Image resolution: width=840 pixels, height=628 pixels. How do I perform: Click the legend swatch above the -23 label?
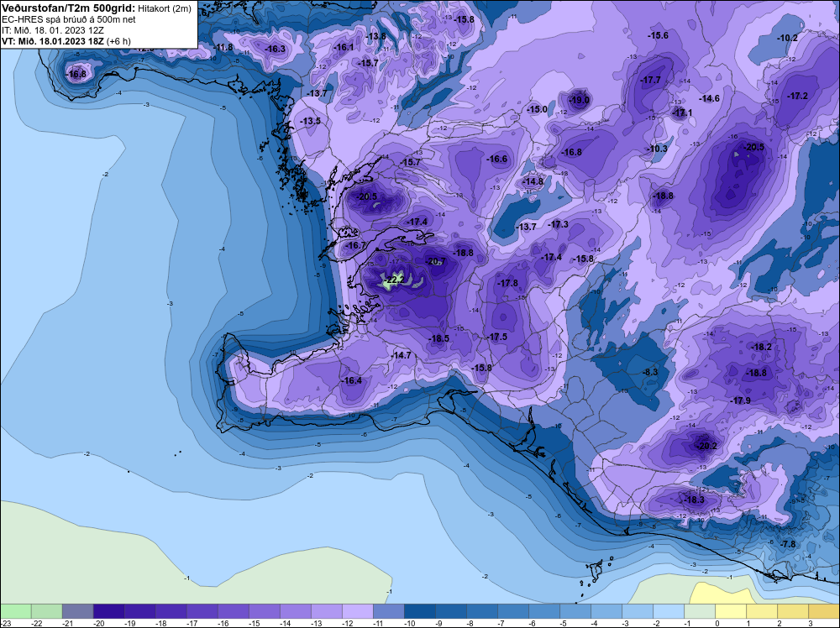(15, 611)
